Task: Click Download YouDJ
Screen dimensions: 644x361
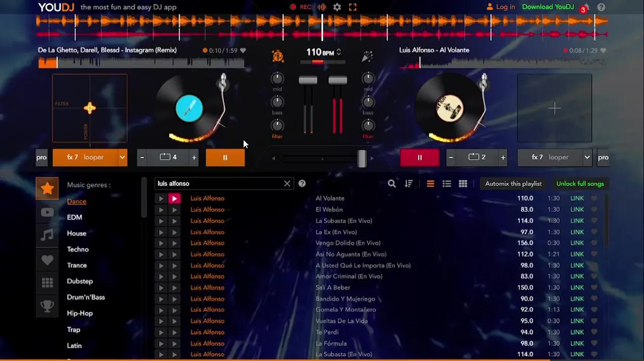Action: (x=548, y=7)
